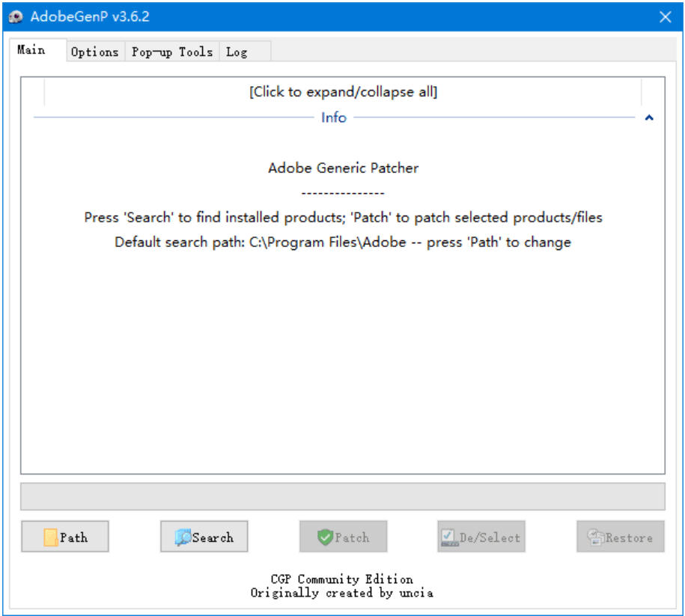Switch to the Log tab
The width and height of the screenshot is (685, 616).
(237, 52)
